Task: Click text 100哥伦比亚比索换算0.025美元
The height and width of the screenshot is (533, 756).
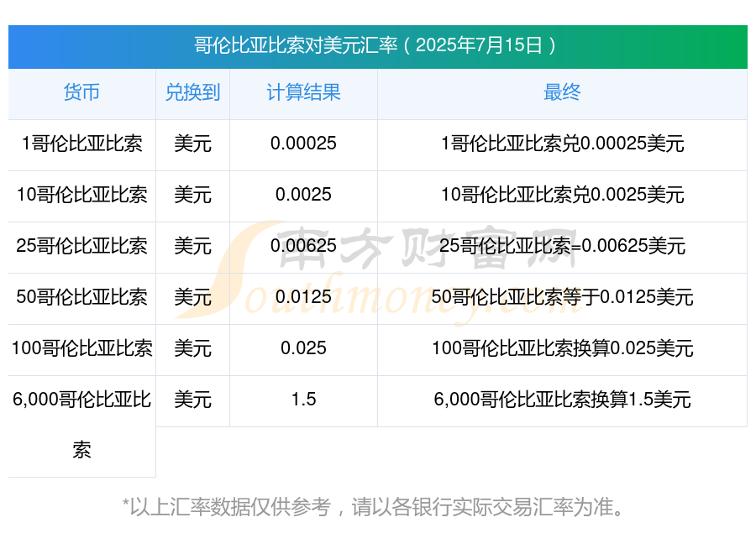Action: coord(562,348)
